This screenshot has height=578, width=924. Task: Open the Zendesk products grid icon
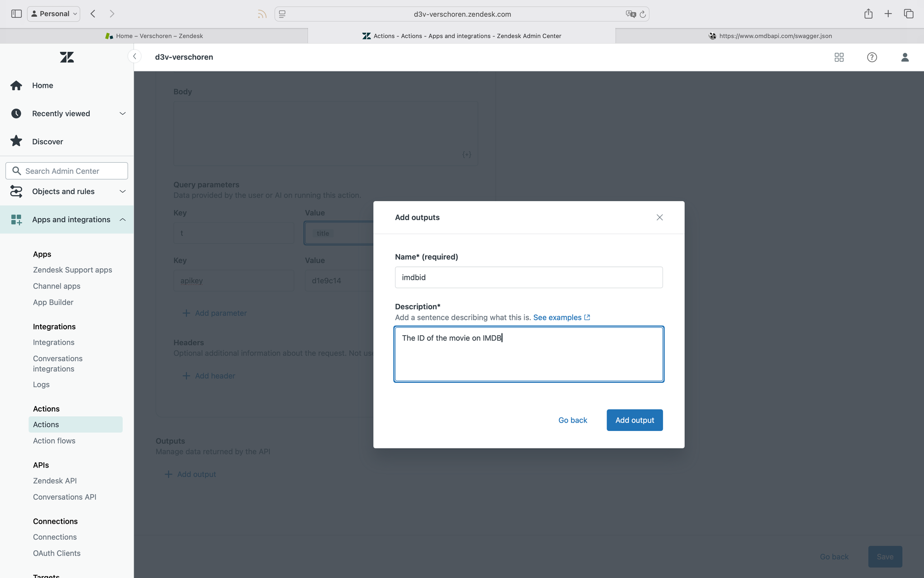[x=839, y=57]
